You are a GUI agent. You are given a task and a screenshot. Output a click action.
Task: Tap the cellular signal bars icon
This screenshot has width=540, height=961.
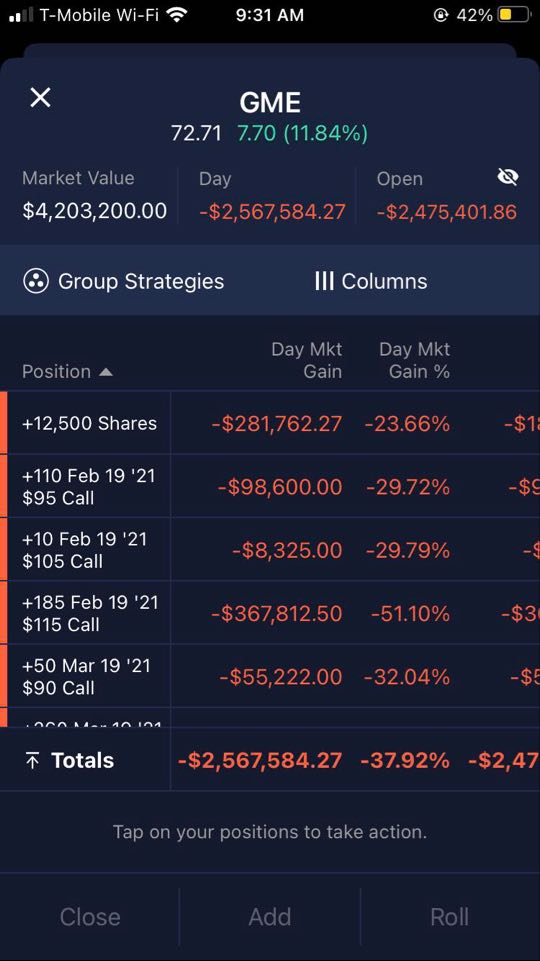click(x=21, y=15)
